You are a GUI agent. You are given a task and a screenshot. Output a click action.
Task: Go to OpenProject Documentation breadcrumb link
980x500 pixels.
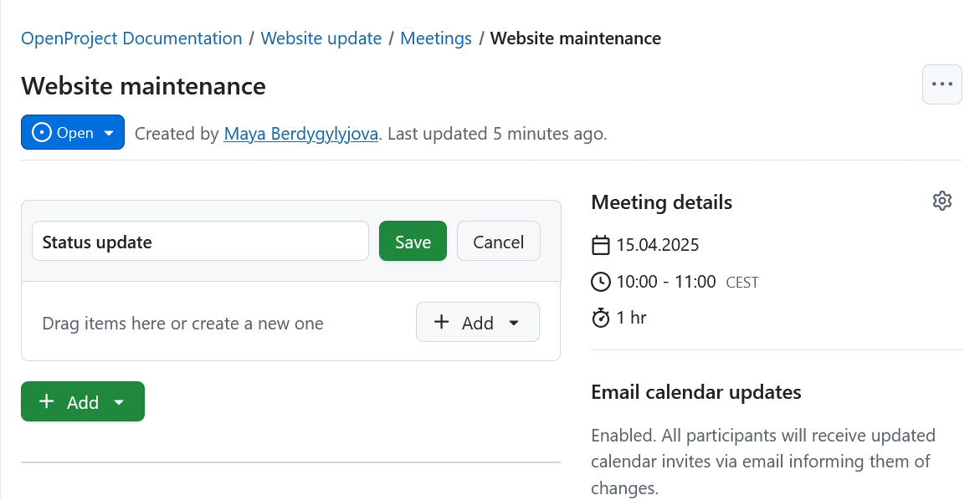131,38
